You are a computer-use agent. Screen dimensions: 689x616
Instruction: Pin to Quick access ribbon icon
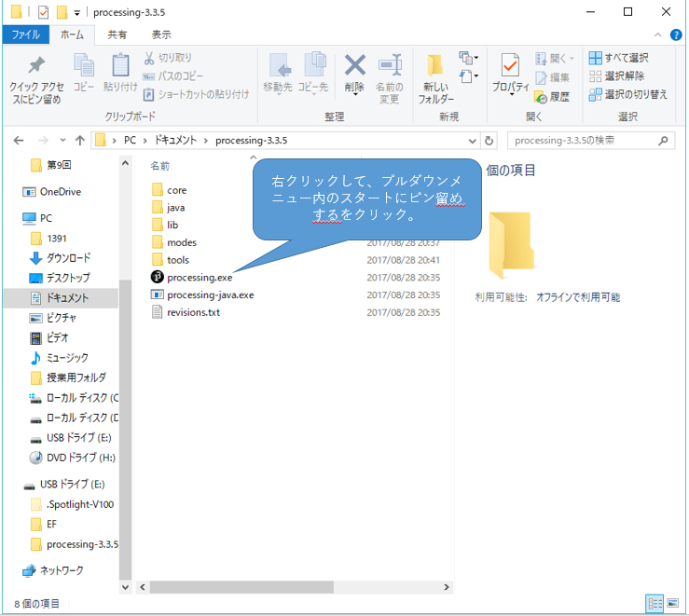coord(36,79)
